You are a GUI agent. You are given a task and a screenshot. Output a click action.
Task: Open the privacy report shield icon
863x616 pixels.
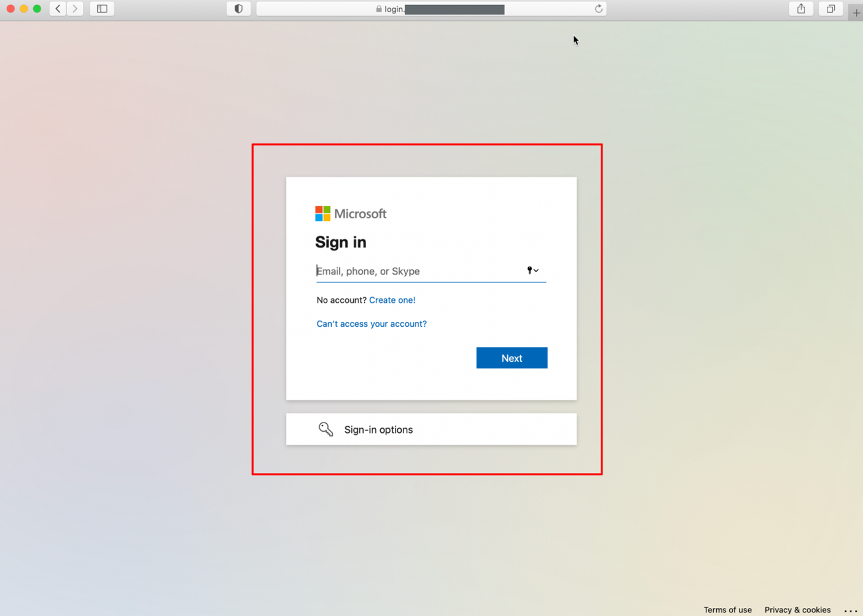point(238,9)
